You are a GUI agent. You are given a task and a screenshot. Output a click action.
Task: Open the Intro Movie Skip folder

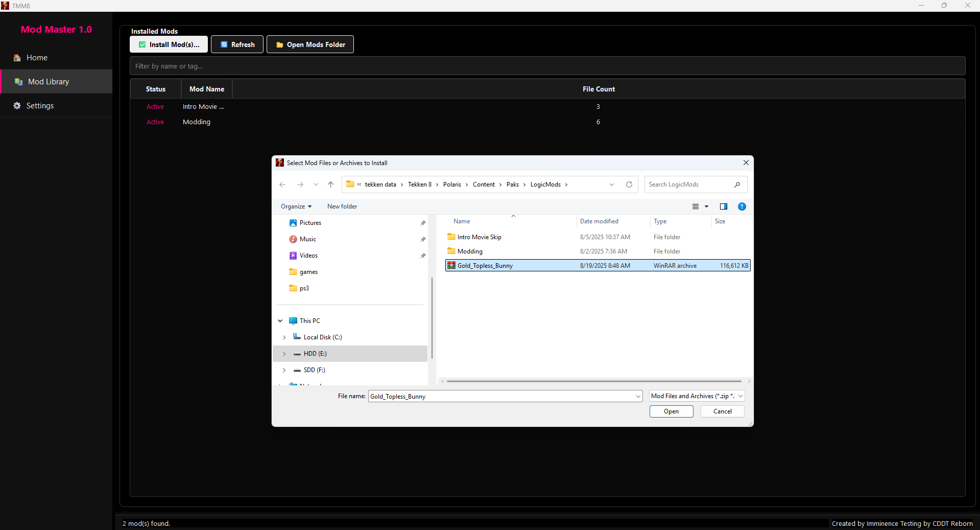point(479,237)
